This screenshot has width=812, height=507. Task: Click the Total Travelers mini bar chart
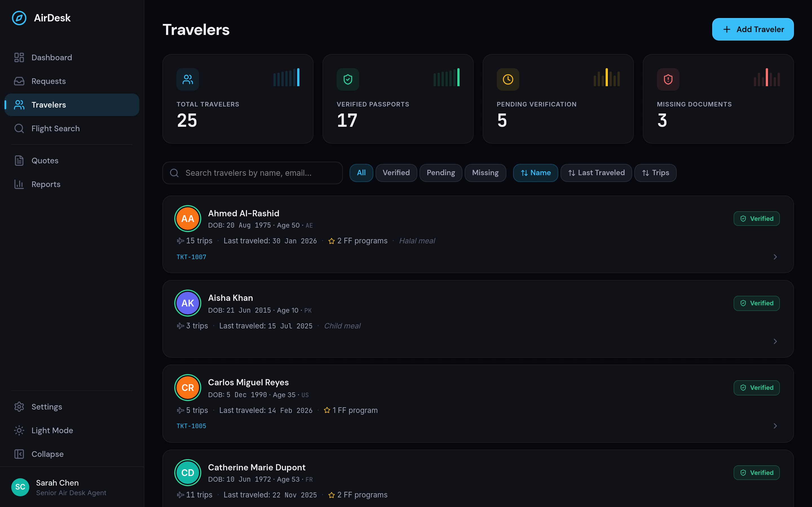tap(286, 77)
